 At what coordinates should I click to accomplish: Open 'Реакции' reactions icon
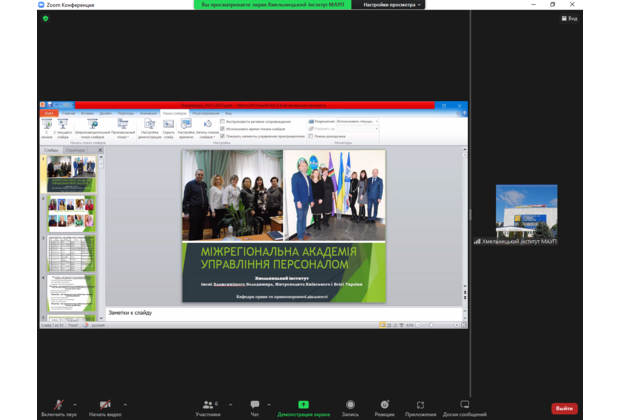click(x=384, y=404)
